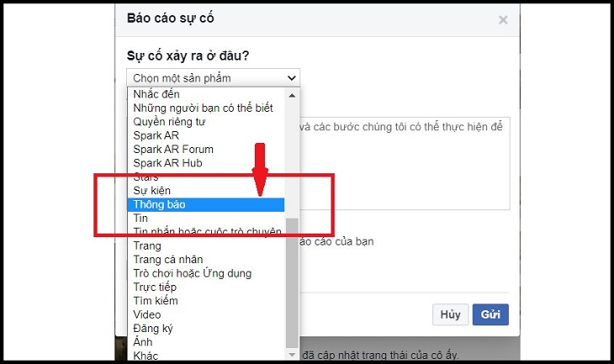Submit the report with Gửi
Screen dimensions: 614x364
[490, 314]
